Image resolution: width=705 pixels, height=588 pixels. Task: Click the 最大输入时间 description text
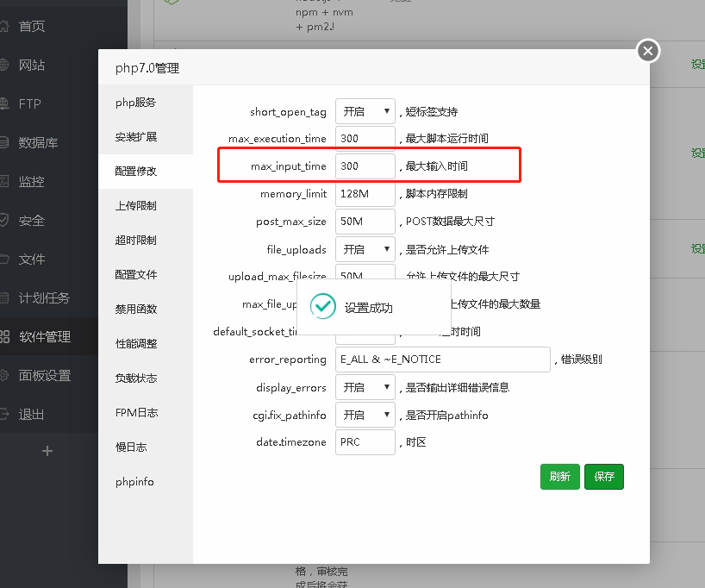coord(437,166)
